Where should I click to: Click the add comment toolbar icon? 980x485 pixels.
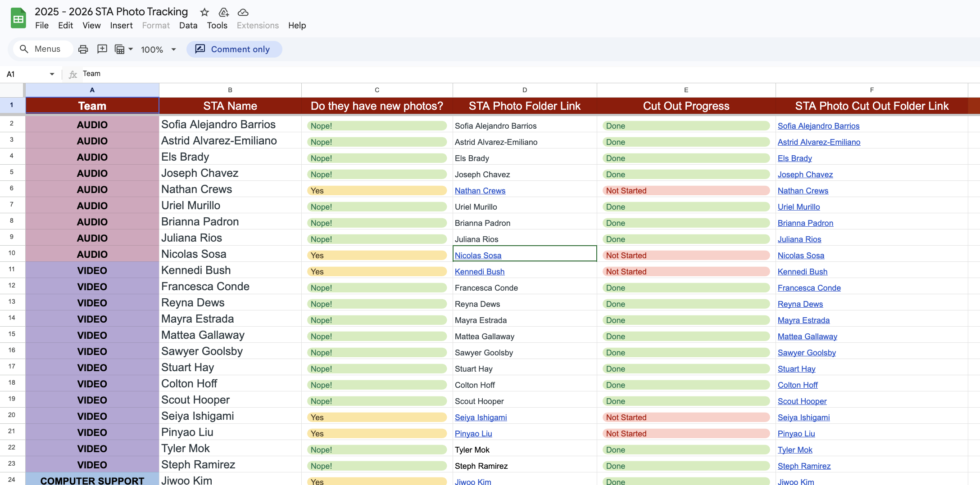[102, 49]
